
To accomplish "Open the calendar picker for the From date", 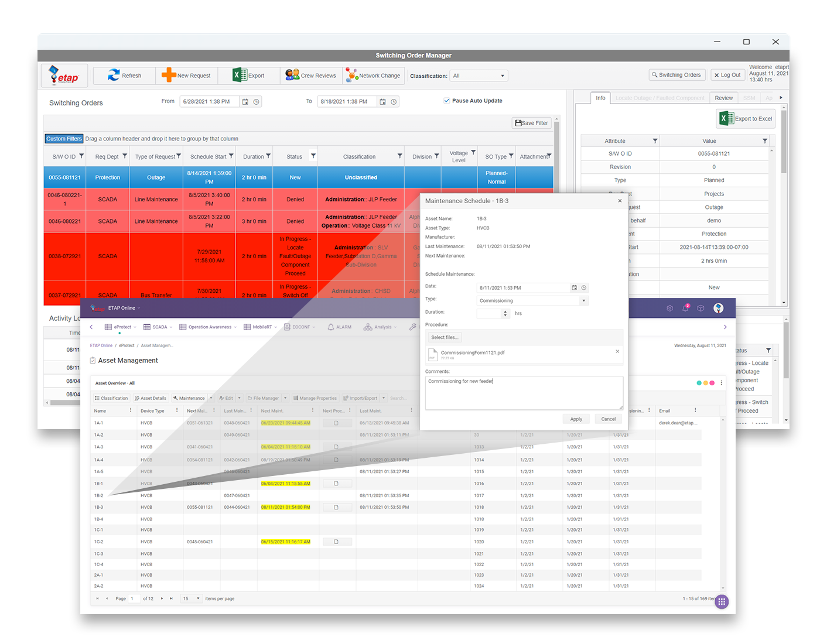I will (x=245, y=102).
